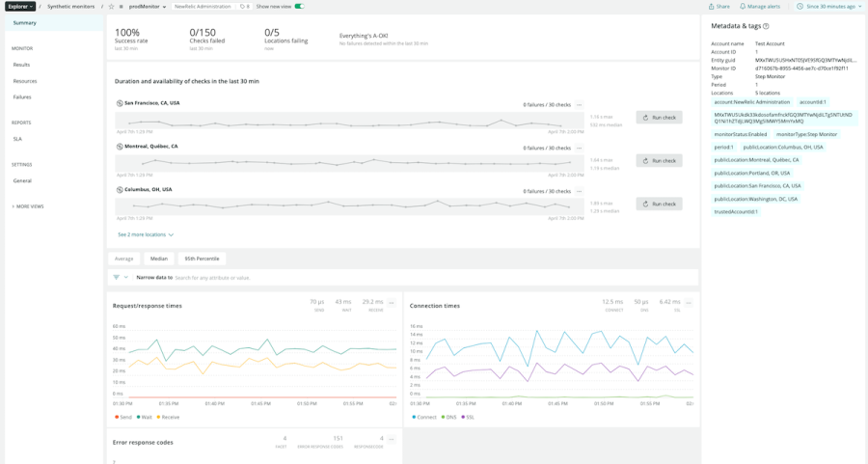Open Columbus row more-options ellipsis

(x=579, y=191)
